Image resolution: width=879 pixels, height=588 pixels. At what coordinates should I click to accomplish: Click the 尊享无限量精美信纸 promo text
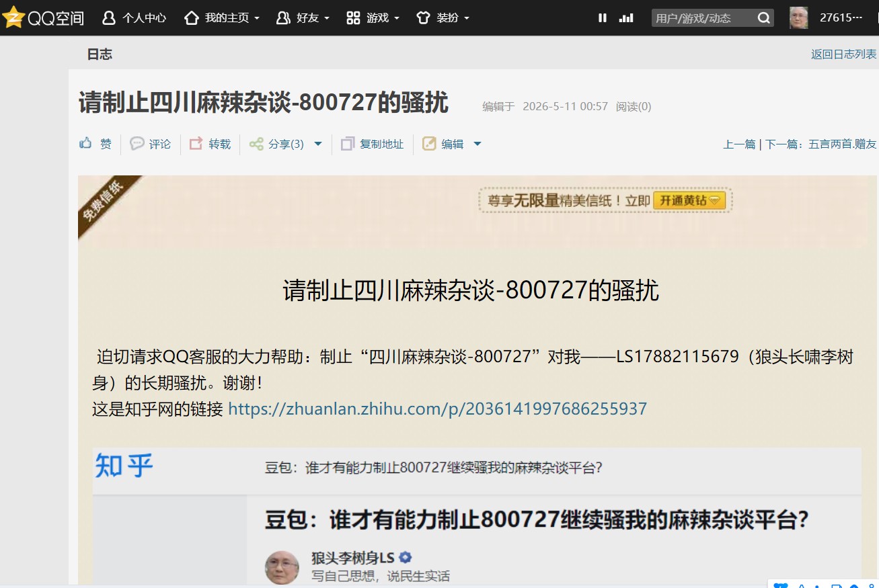click(x=569, y=200)
